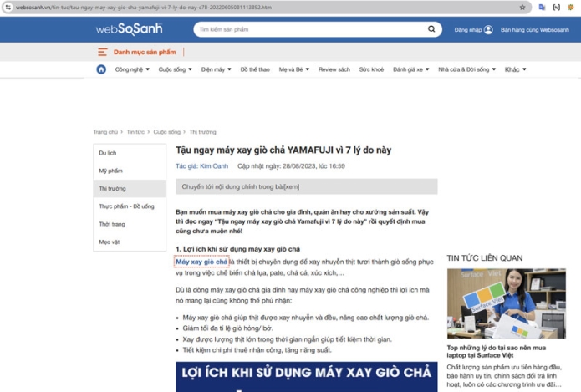The image size is (581, 392).
Task: Click the TIN TỨC LIÊN QUAN heading
Action: (485, 258)
